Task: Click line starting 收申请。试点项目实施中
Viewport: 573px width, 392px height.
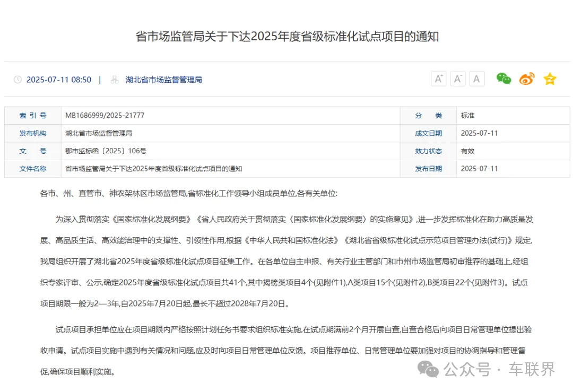Action: click(283, 351)
